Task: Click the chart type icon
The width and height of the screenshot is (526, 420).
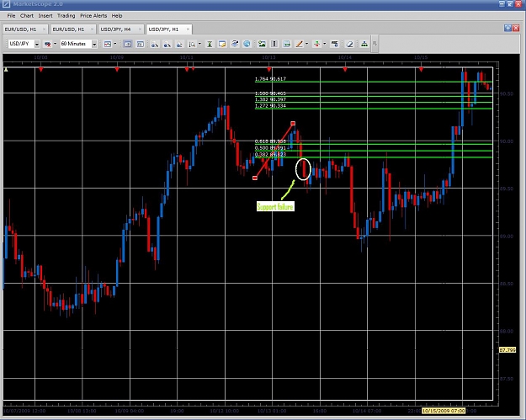Action: pos(108,44)
